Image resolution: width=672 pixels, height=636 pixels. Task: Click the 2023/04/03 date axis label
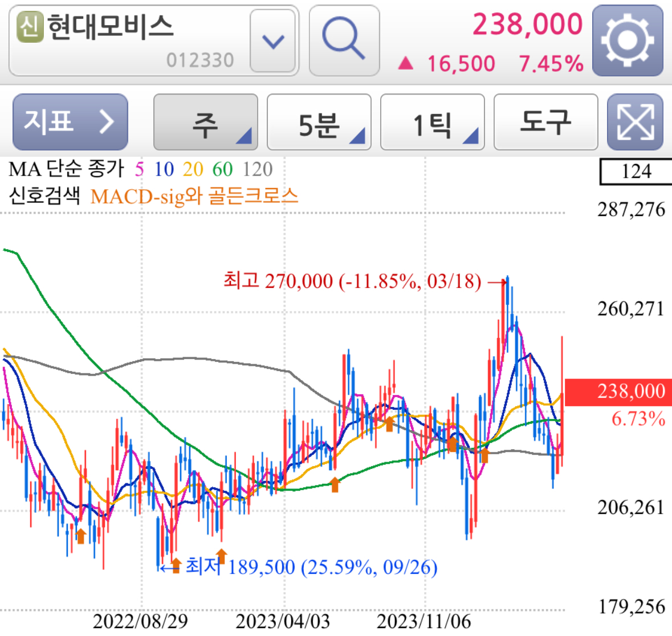point(283,621)
